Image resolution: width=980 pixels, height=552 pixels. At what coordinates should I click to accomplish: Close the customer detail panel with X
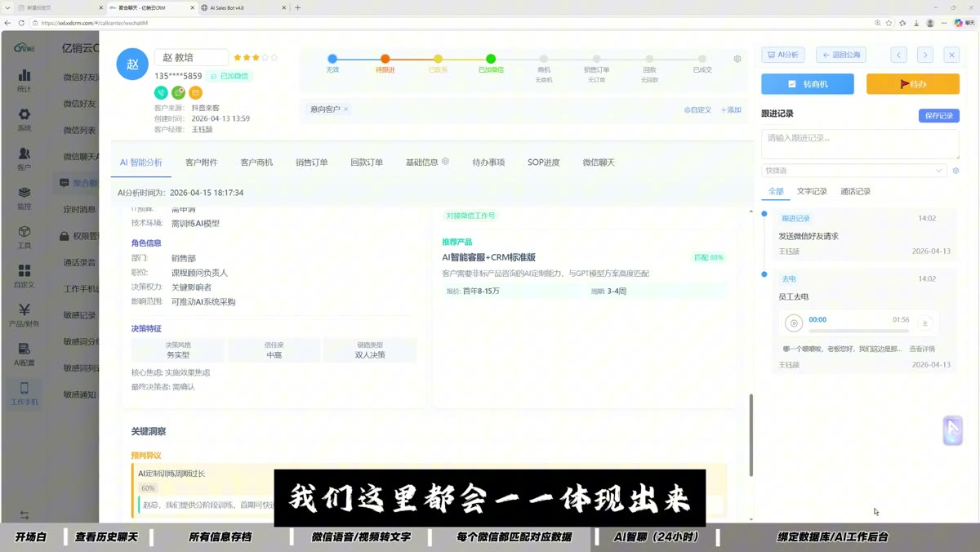click(951, 55)
